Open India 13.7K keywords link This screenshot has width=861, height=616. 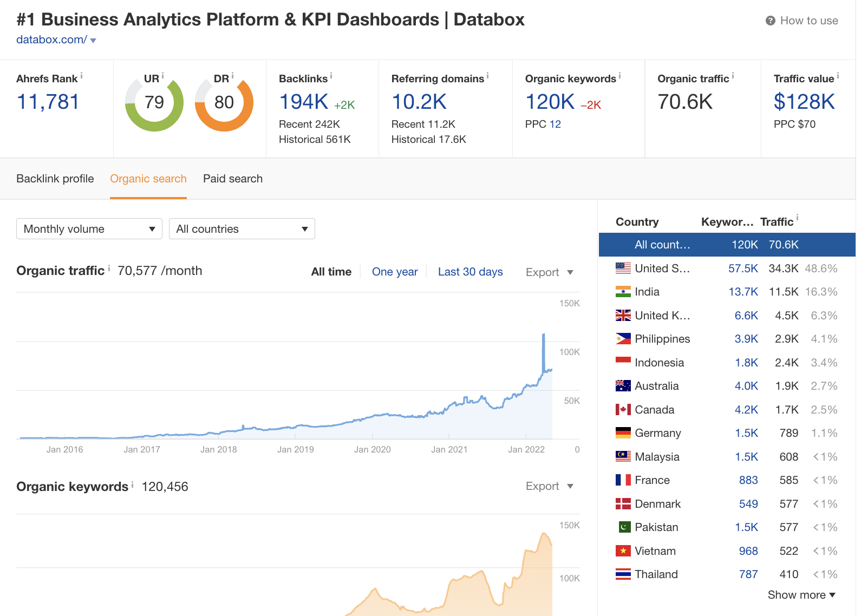(743, 292)
